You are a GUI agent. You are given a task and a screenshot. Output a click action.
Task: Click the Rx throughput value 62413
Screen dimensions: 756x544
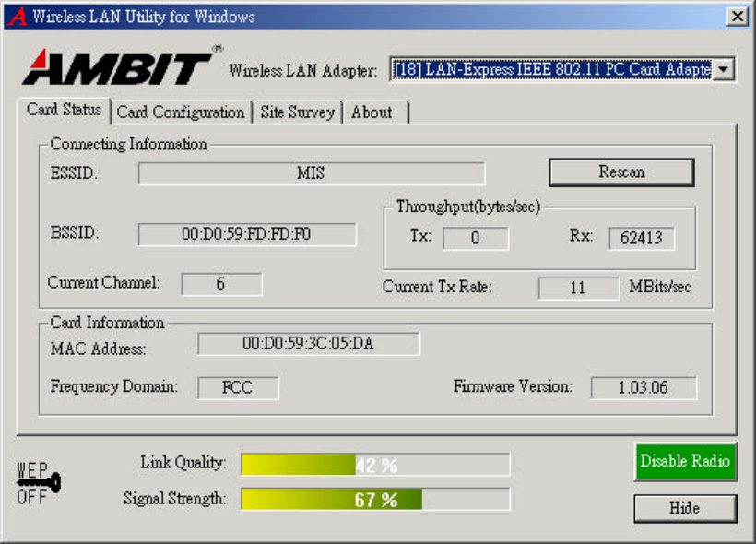point(642,238)
